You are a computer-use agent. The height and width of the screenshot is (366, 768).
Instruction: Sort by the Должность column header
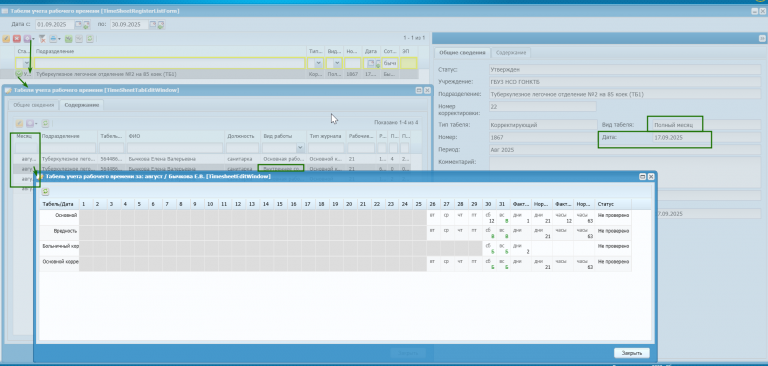[x=242, y=136]
